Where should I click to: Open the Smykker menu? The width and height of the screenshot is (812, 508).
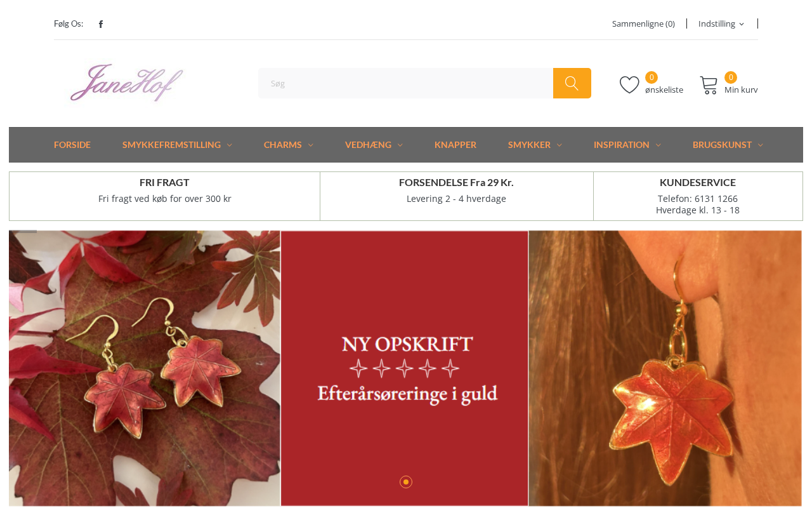tap(535, 145)
